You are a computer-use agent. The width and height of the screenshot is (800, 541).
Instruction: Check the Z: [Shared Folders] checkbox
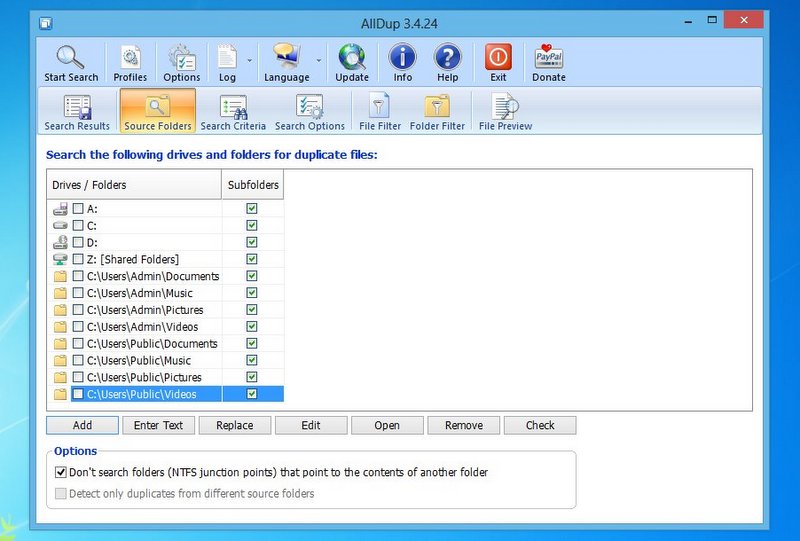pos(78,259)
